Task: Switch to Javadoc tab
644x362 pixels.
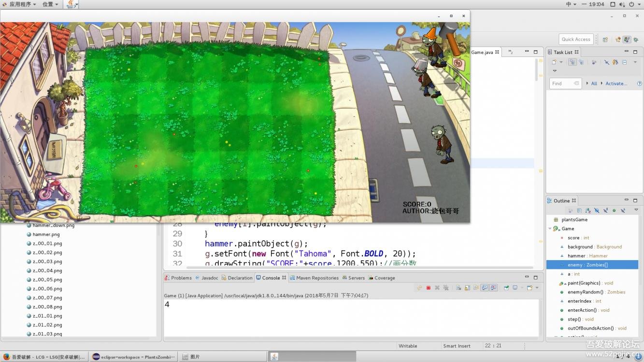Action: click(207, 278)
